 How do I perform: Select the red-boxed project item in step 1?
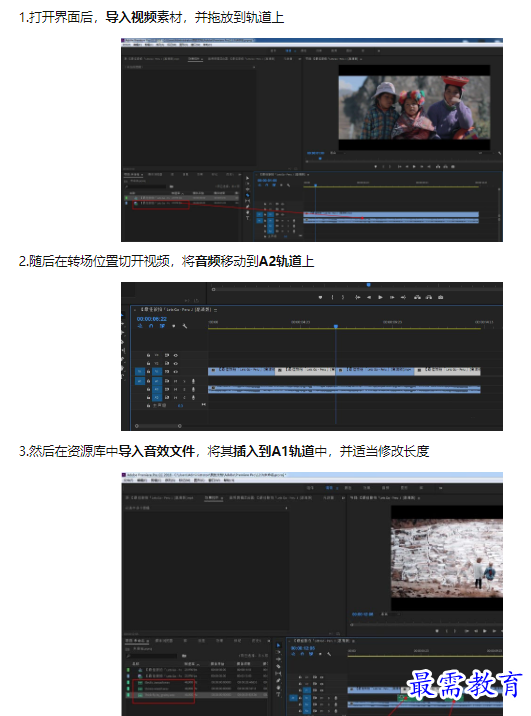(160, 205)
